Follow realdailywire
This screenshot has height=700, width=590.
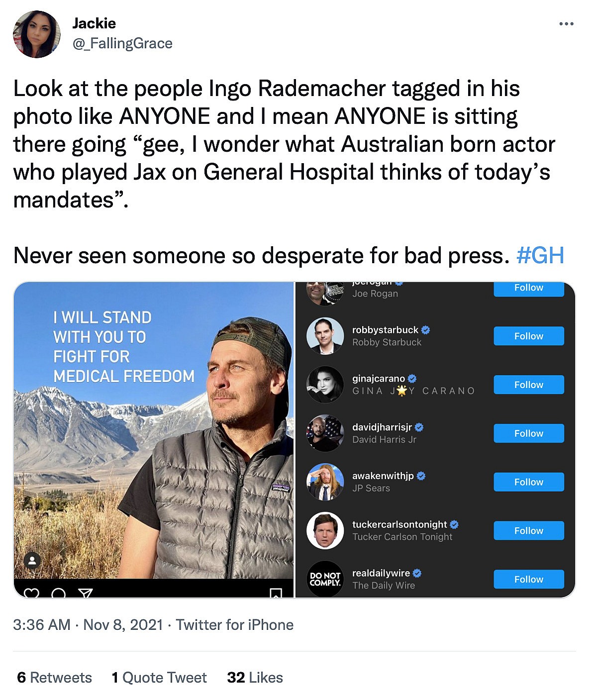pos(528,579)
